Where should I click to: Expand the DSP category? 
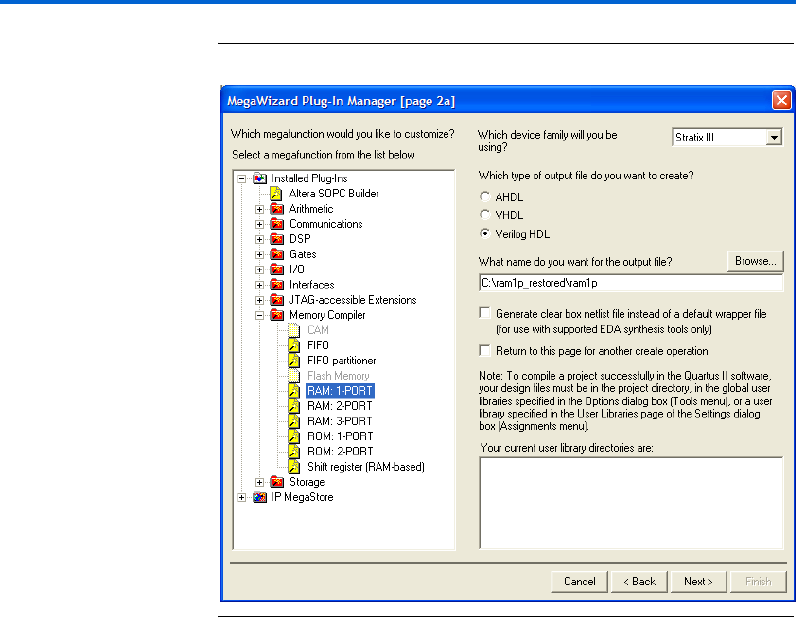[259, 239]
